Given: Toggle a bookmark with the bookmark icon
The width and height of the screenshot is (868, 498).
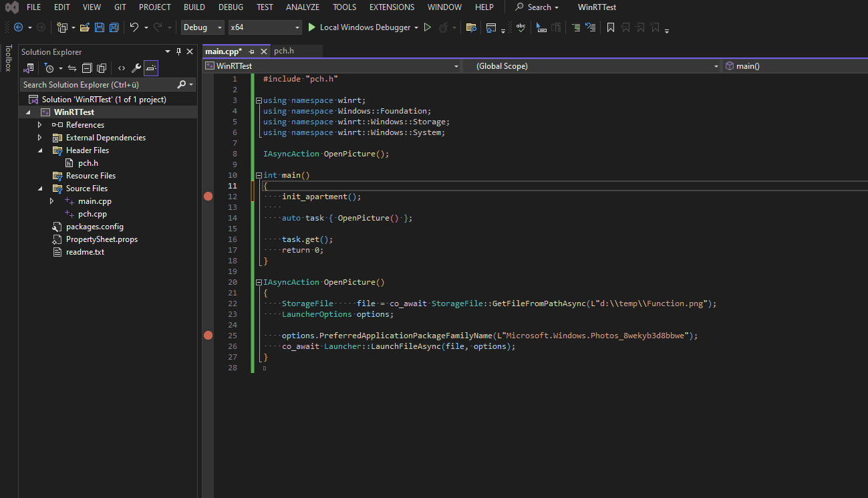Looking at the screenshot, I should pyautogui.click(x=611, y=27).
